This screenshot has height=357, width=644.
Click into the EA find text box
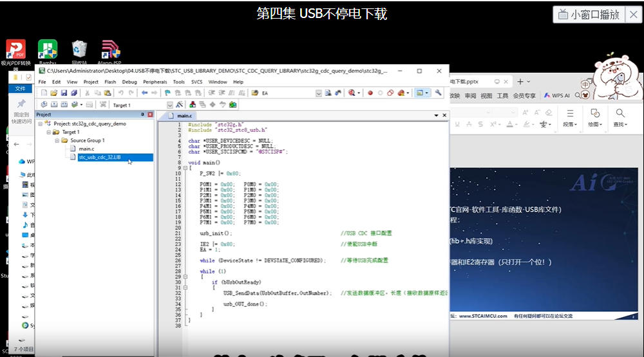click(x=287, y=93)
